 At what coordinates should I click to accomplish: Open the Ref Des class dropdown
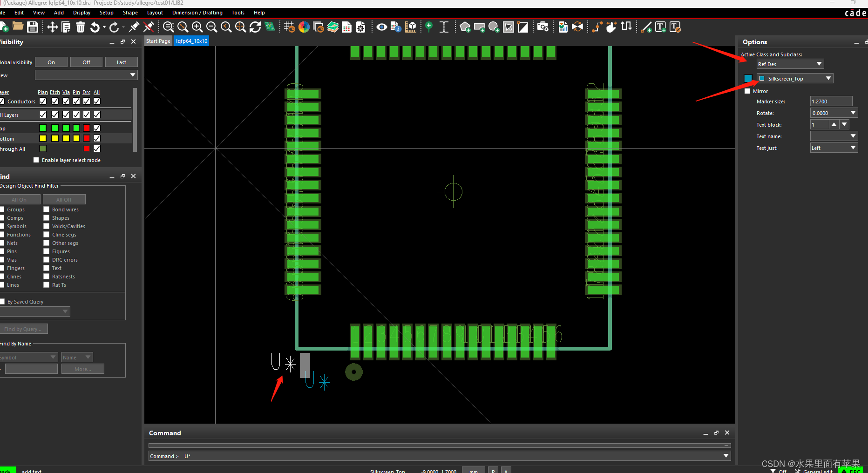coord(790,64)
